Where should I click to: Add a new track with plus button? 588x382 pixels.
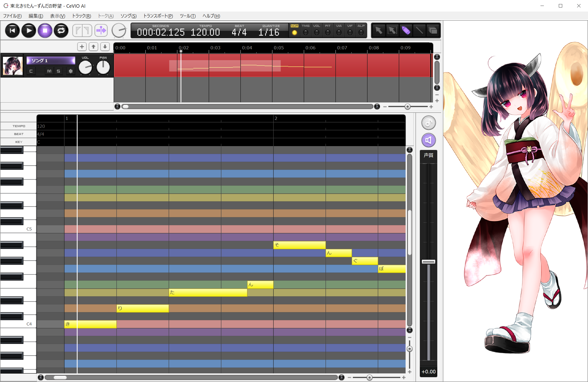82,47
